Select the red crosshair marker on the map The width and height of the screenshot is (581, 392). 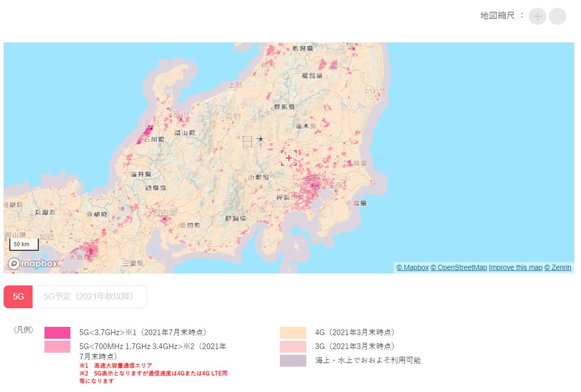tap(289, 158)
